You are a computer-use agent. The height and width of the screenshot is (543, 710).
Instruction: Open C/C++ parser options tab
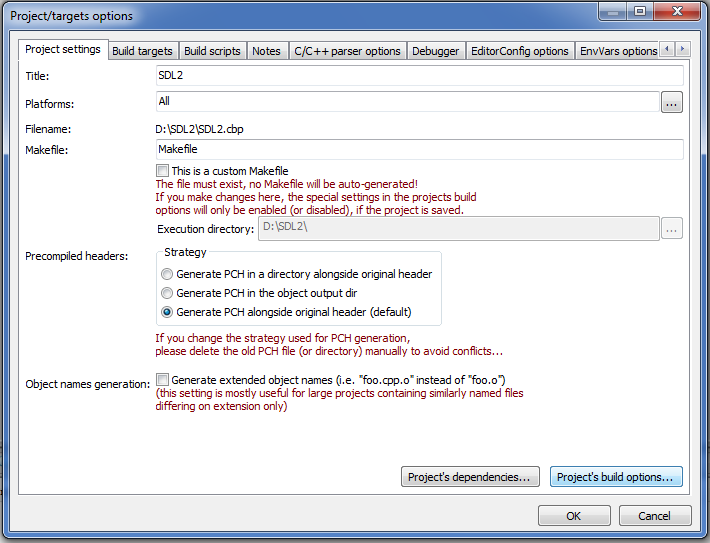click(348, 51)
